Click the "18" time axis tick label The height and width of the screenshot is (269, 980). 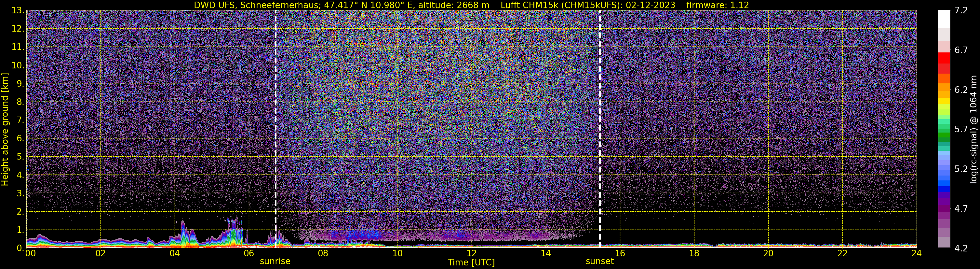point(694,253)
